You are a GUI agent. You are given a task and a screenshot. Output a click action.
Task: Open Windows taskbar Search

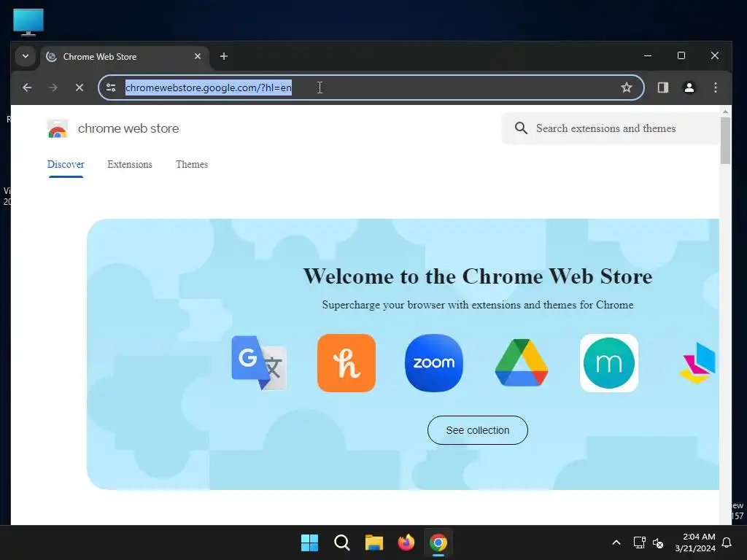[342, 542]
